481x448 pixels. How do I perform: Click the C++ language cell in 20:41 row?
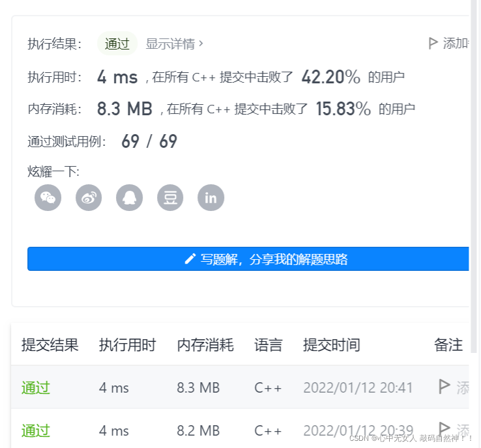268,388
